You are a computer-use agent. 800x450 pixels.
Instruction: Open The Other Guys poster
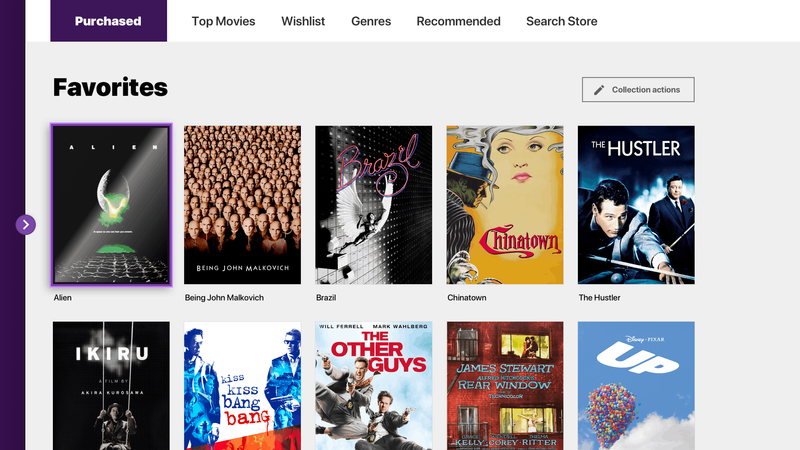[x=373, y=386]
